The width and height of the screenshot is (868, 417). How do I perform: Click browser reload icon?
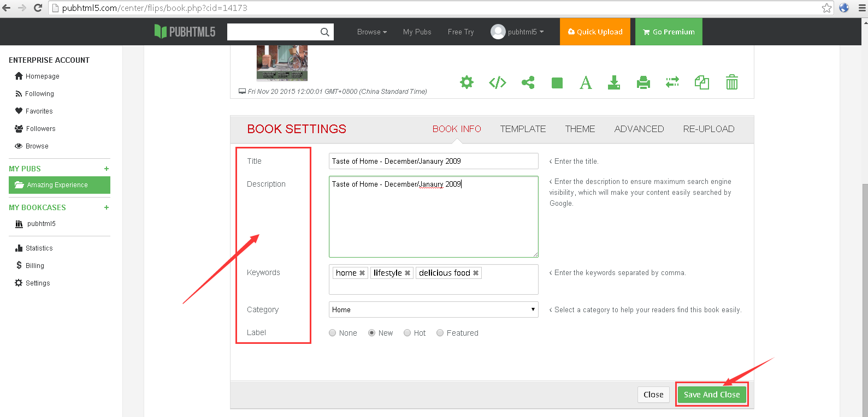[x=38, y=8]
